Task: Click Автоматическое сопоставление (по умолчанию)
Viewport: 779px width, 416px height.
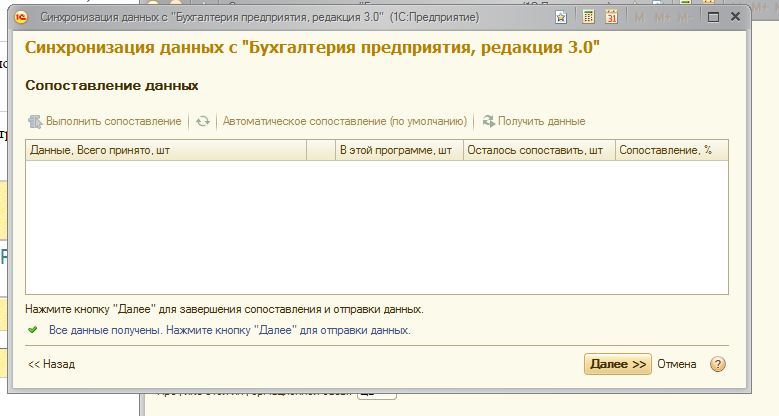Action: [x=345, y=121]
